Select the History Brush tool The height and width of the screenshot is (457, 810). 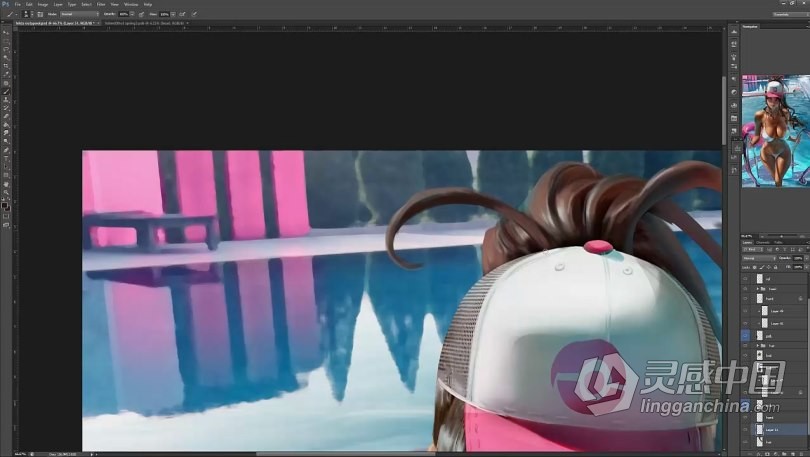6,108
